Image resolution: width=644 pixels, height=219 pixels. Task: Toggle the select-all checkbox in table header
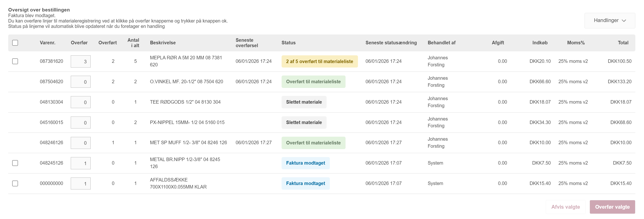pyautogui.click(x=15, y=43)
